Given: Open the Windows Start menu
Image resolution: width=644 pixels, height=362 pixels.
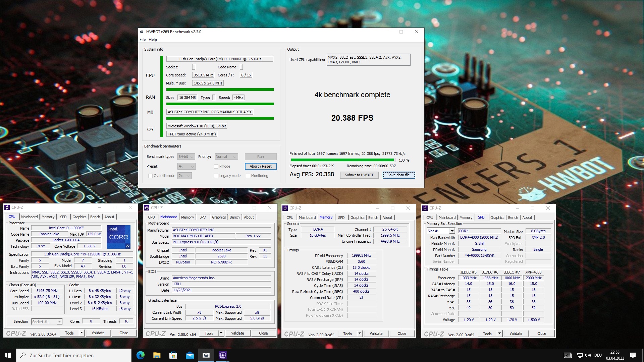Looking at the screenshot, I should (x=8, y=355).
